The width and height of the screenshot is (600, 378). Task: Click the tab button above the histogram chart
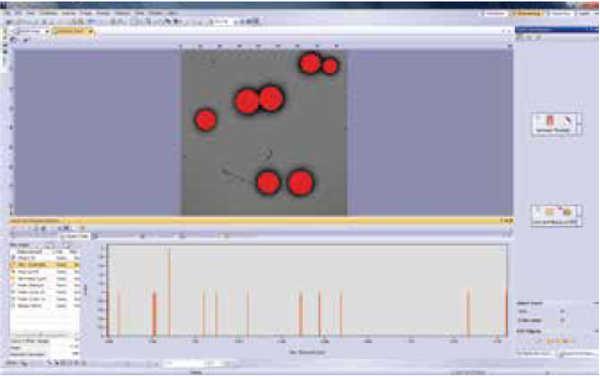point(74,236)
